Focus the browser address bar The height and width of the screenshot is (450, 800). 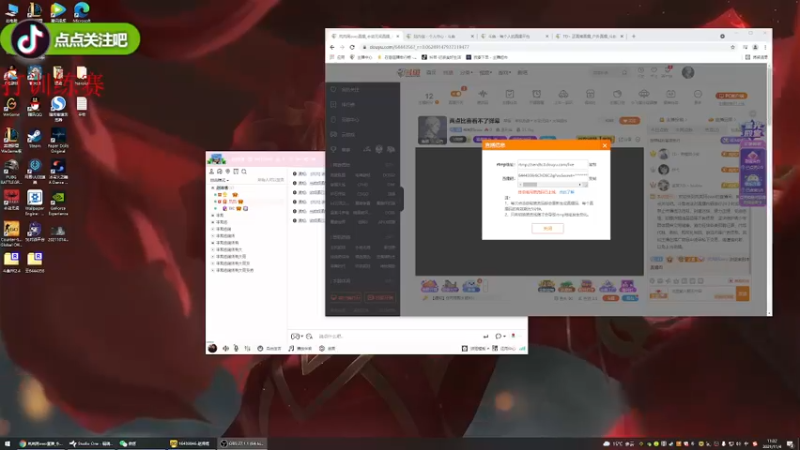click(x=546, y=47)
